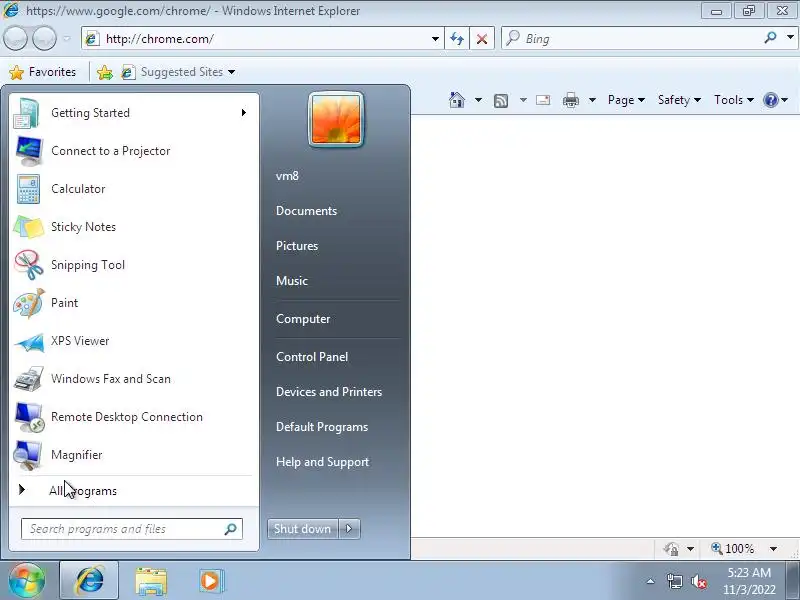Click the Home page icon
Image resolution: width=800 pixels, height=600 pixels.
pos(457,100)
